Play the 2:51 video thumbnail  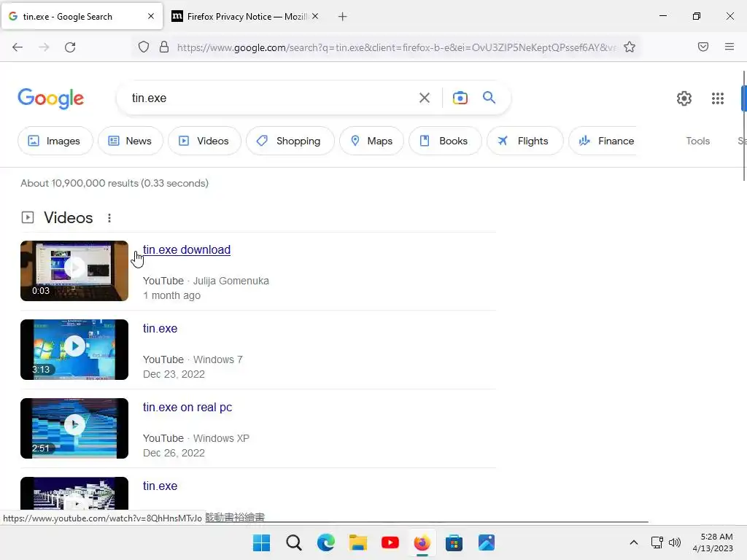pyautogui.click(x=74, y=428)
